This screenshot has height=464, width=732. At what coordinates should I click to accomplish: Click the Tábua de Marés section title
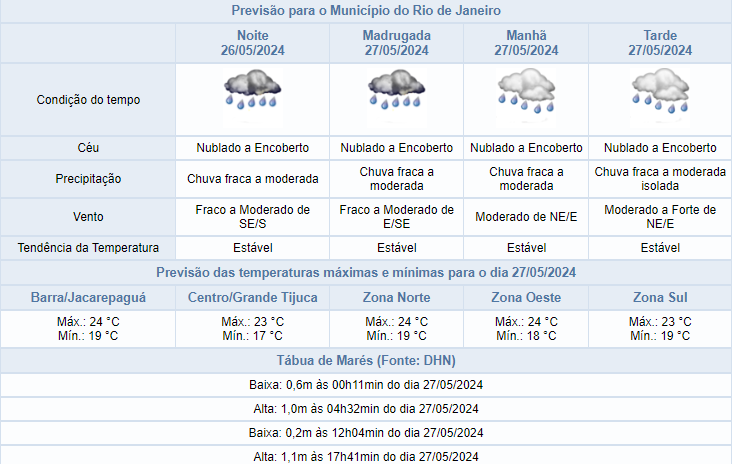point(366,360)
